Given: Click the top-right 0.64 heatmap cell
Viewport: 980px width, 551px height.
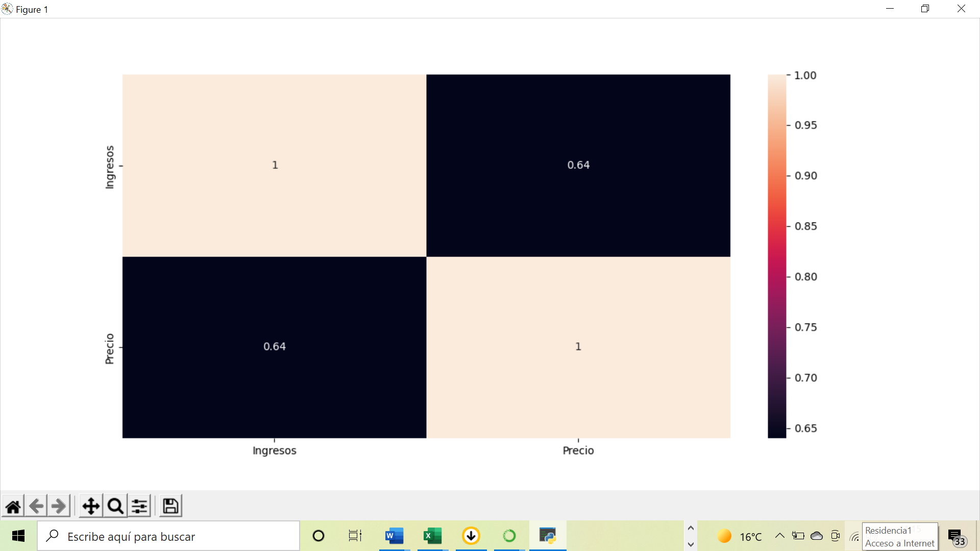Looking at the screenshot, I should click(x=578, y=165).
